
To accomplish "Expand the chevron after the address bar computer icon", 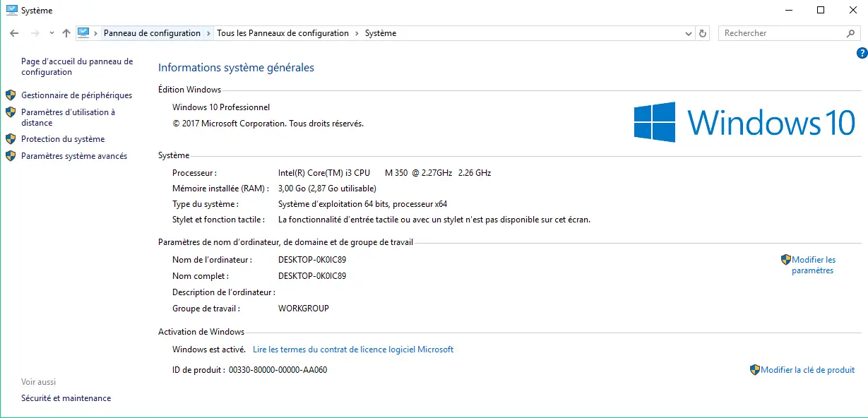I will (x=97, y=33).
